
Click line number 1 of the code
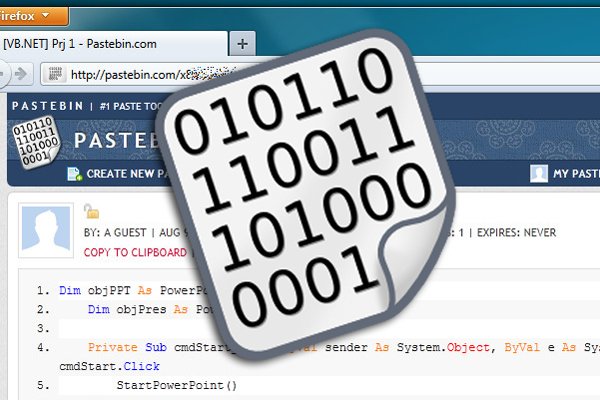(43, 291)
